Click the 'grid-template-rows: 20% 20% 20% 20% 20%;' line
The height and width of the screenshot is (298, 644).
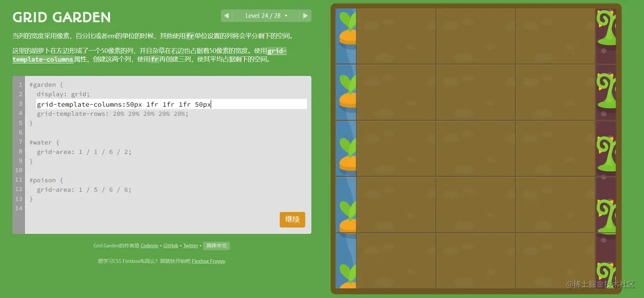pyautogui.click(x=112, y=114)
